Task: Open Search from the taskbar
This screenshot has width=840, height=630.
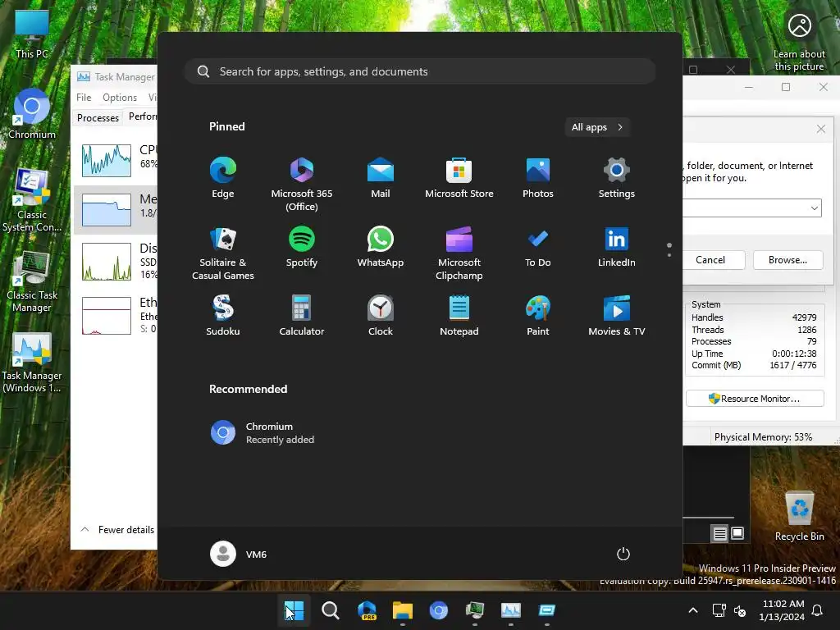Action: click(331, 610)
